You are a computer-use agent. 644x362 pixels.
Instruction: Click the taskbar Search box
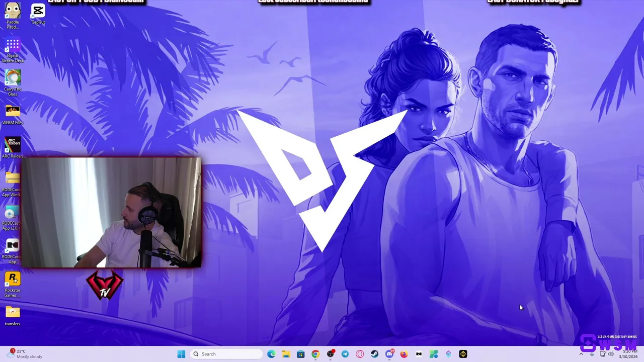(x=227, y=354)
